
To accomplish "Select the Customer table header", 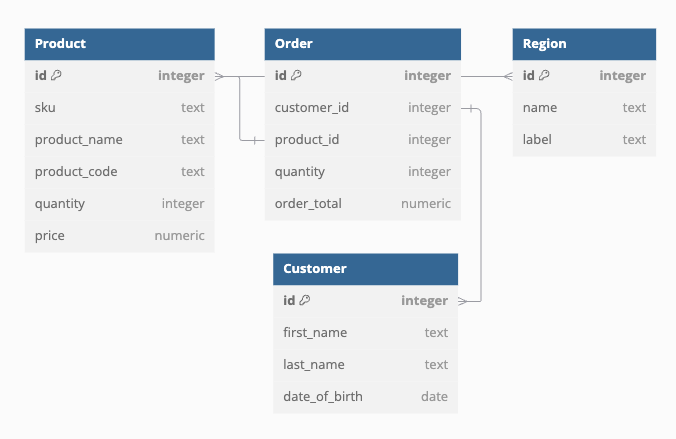I will point(365,269).
